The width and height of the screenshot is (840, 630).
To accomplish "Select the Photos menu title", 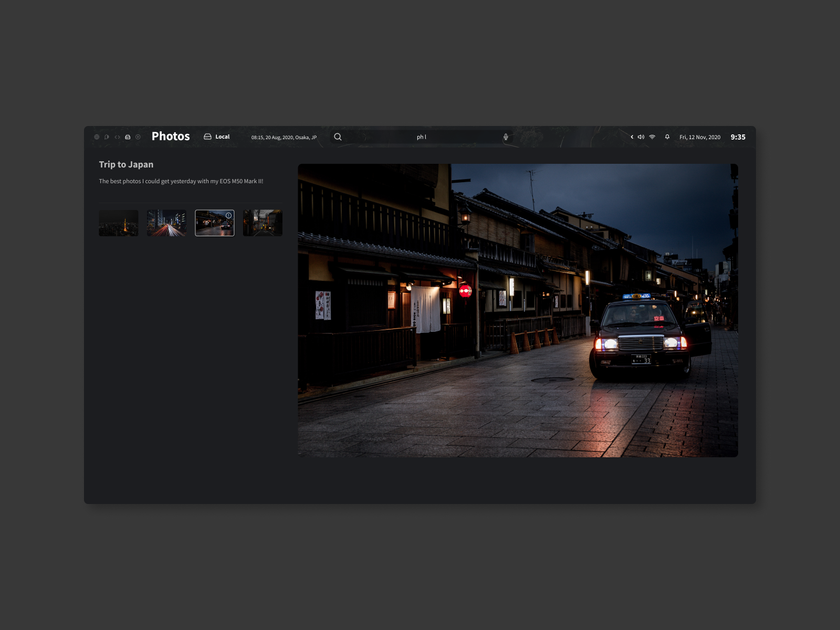I will [171, 136].
